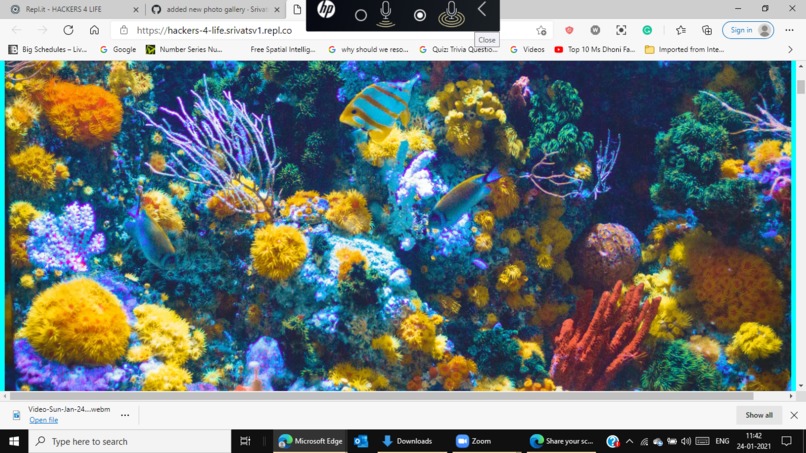Click the vertical page scrollbar thumb
This screenshot has height=453, width=806.
801,86
